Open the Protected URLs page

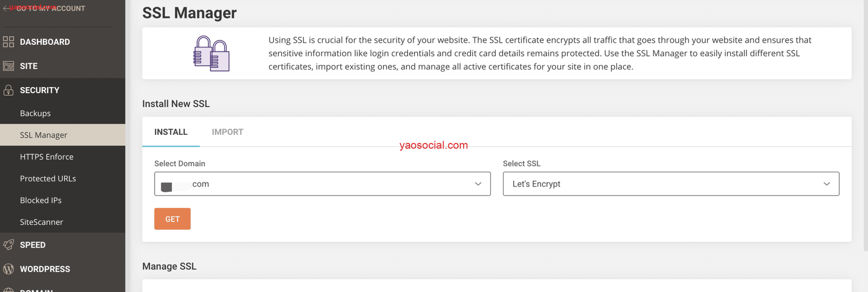[x=48, y=178]
